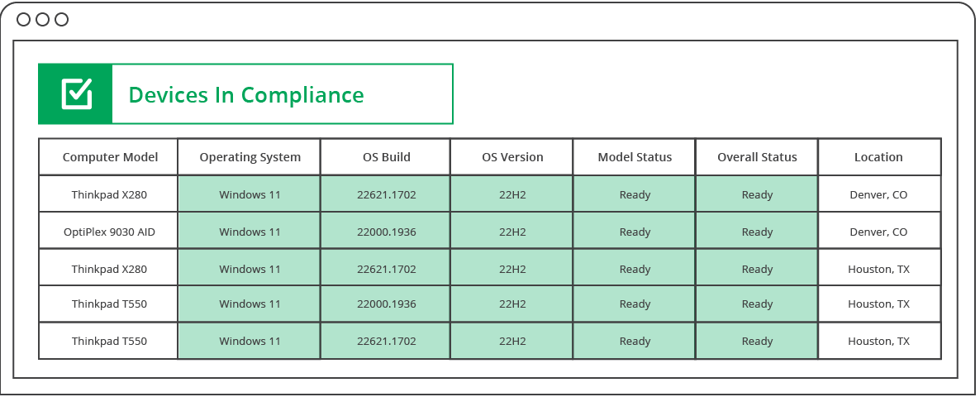The height and width of the screenshot is (397, 980).
Task: Click 22621.1702 in Houston Thinkpad X280 row
Action: coord(386,269)
